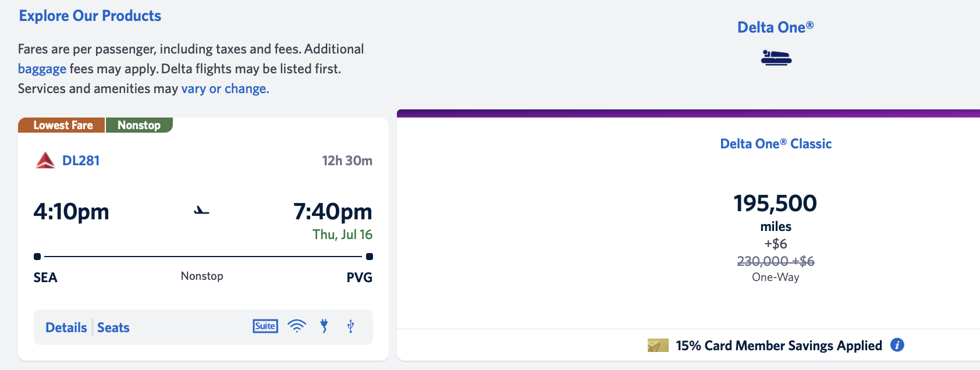Screen dimensions: 980x370
Task: Open the Delta One Classic fare details
Action: [775, 143]
